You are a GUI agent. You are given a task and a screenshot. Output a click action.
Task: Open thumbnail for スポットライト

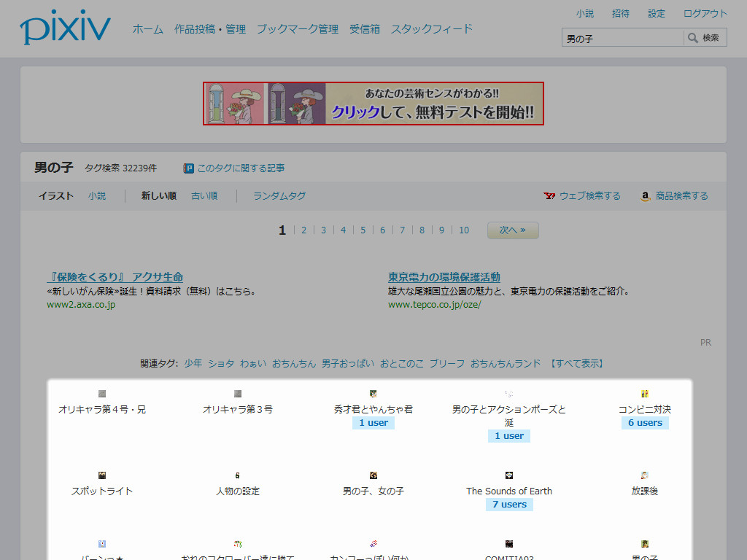pyautogui.click(x=102, y=475)
